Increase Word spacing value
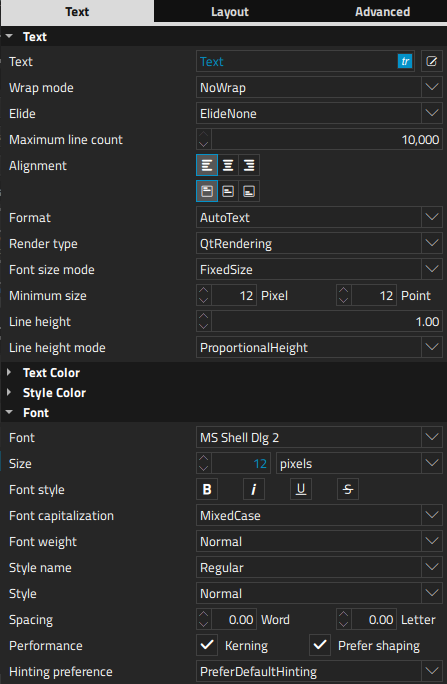 pos(204,615)
